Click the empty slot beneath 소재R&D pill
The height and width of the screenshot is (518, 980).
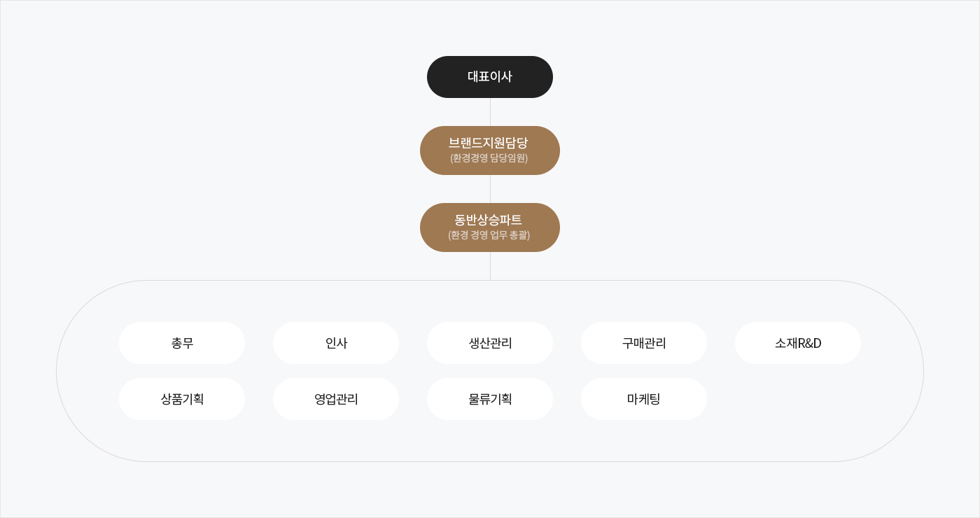tap(798, 399)
